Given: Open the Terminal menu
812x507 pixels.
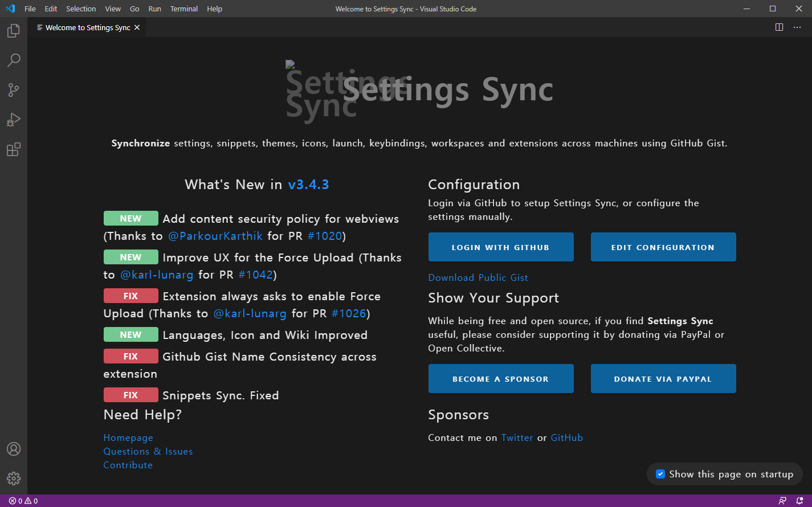Looking at the screenshot, I should (x=184, y=9).
